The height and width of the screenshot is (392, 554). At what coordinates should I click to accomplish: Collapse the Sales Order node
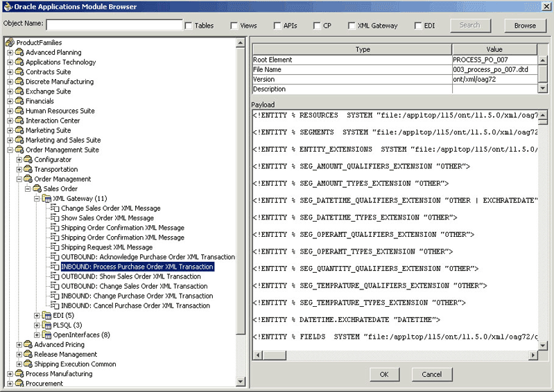28,189
